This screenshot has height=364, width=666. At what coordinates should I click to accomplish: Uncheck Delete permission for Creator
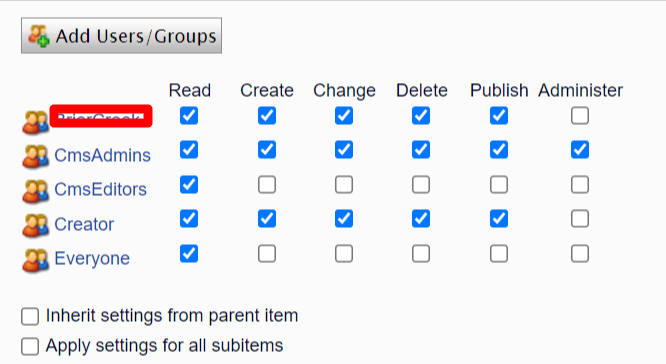[421, 219]
